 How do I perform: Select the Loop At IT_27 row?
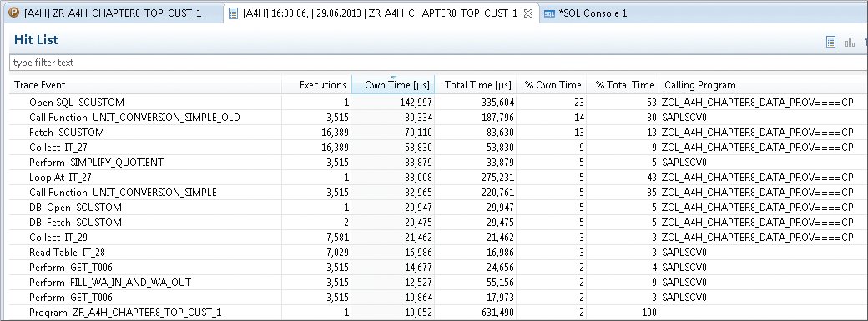[434, 177]
